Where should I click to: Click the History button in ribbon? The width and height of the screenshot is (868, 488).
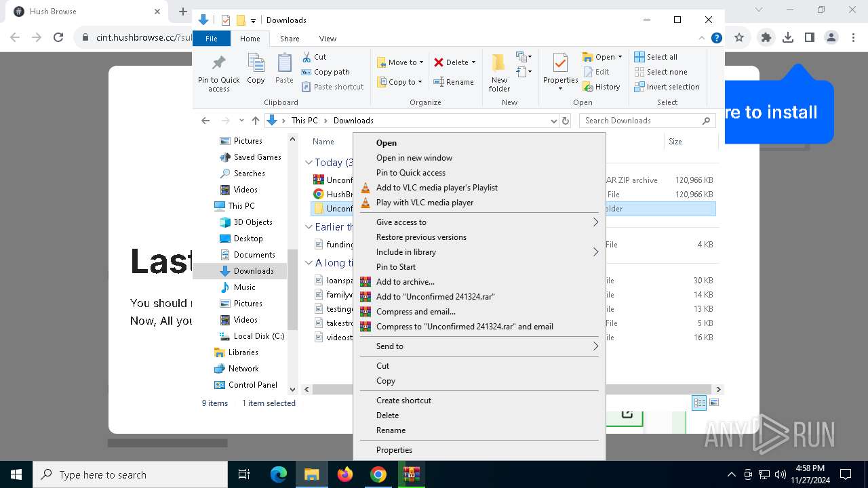(x=601, y=87)
